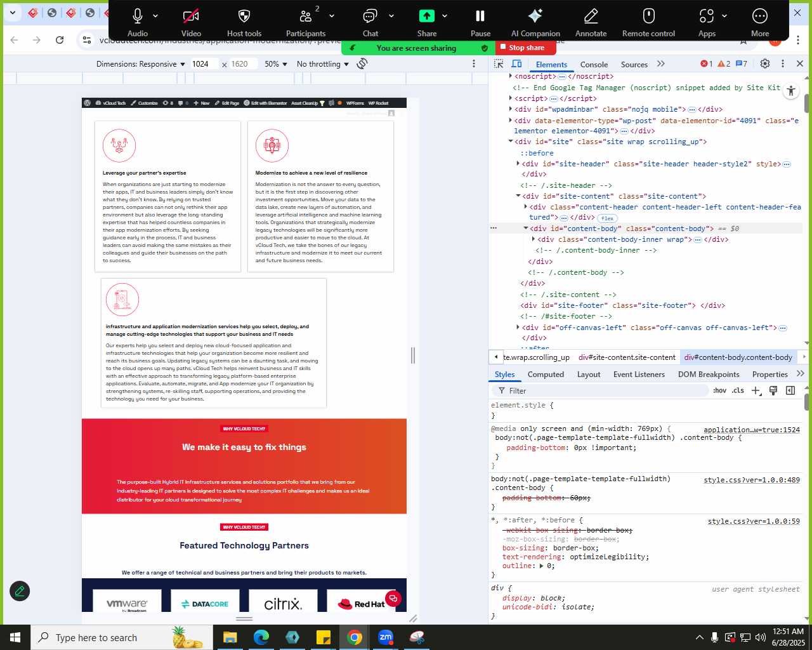Viewport: 812px width, 650px height.
Task: Open site information icon in address bar
Action: tap(87, 40)
